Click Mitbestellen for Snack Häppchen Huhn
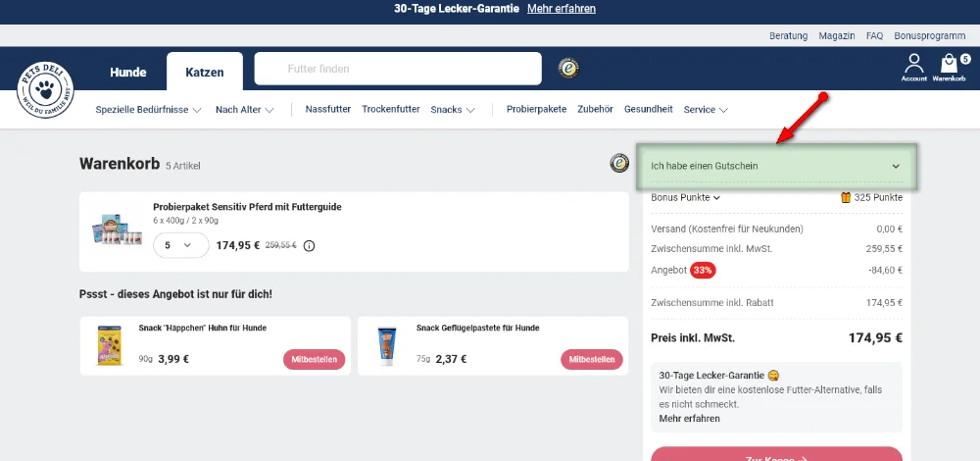 tap(314, 360)
